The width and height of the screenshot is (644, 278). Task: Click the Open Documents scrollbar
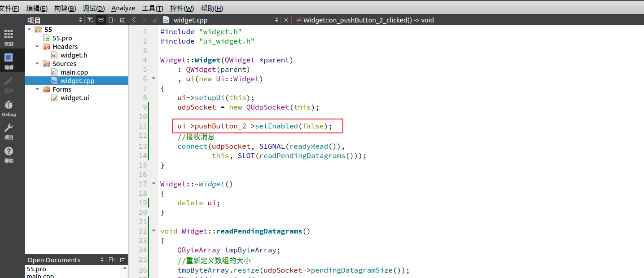click(125, 272)
